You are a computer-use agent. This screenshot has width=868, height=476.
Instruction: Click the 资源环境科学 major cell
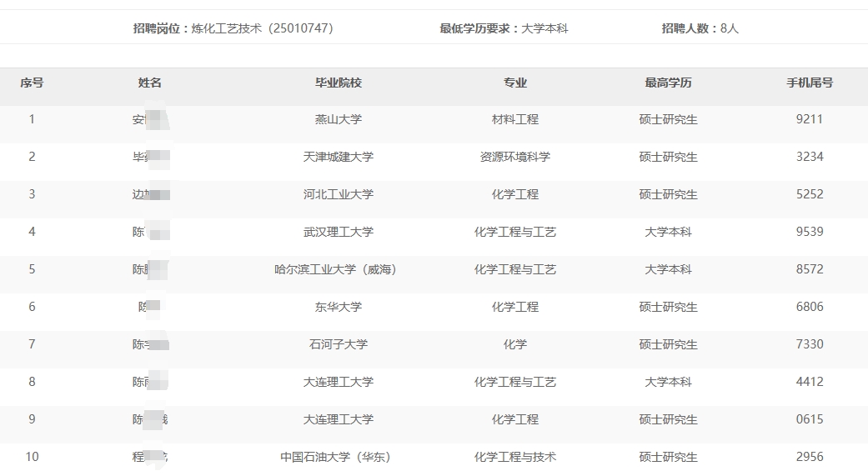click(x=514, y=157)
